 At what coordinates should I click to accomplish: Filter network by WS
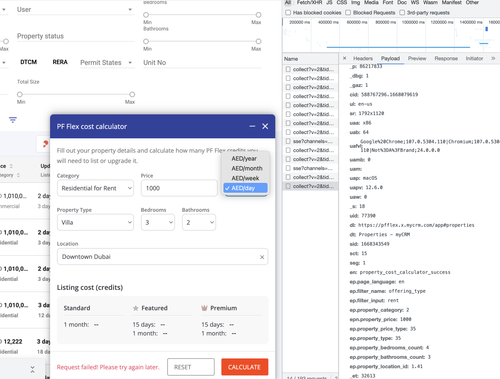(x=415, y=2)
